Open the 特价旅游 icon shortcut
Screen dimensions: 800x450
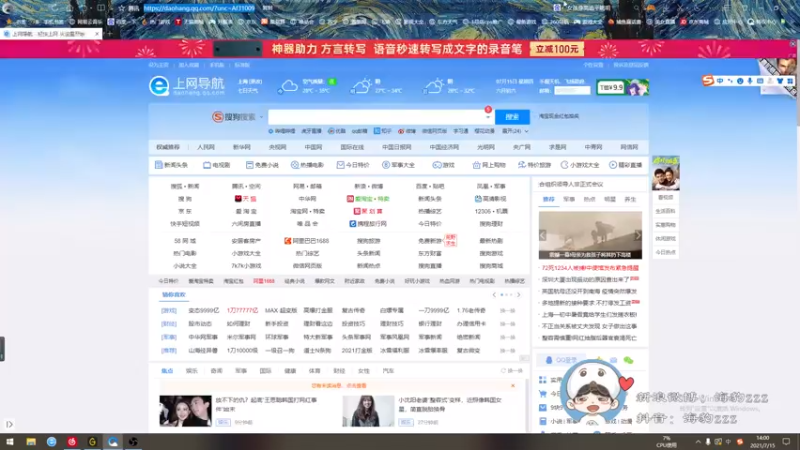point(534,165)
